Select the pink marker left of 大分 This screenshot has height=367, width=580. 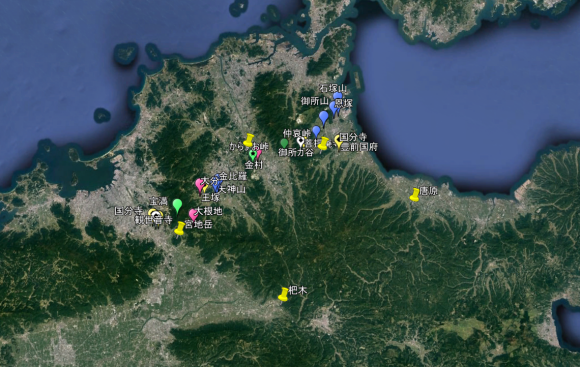[200, 186]
